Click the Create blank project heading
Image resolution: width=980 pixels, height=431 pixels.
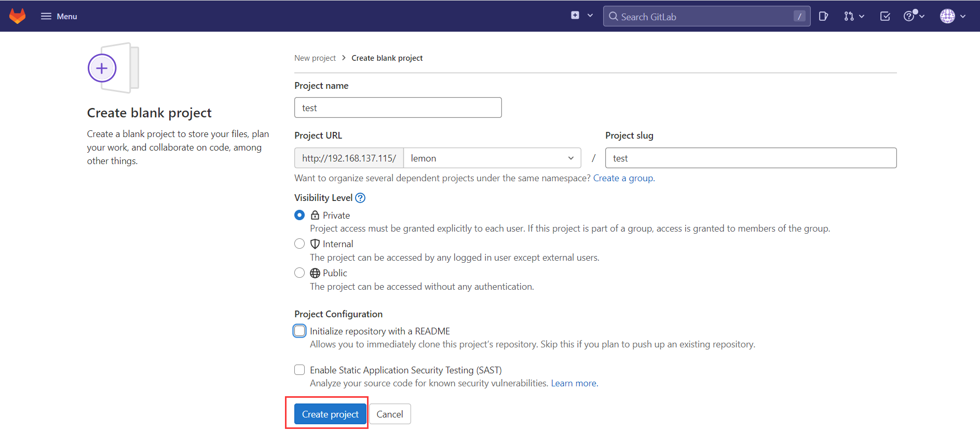click(x=149, y=113)
